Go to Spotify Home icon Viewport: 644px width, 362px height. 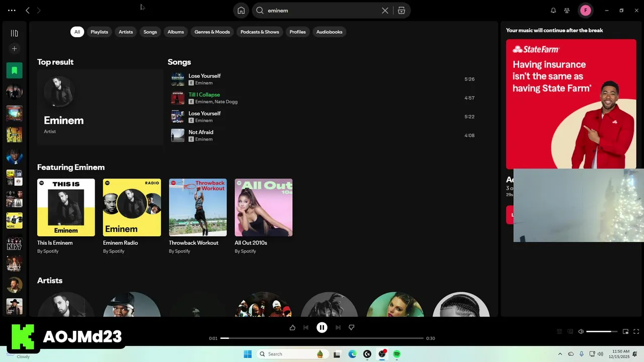point(241,11)
